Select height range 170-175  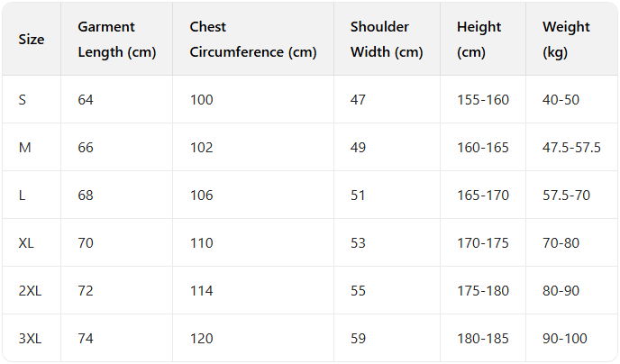(483, 243)
